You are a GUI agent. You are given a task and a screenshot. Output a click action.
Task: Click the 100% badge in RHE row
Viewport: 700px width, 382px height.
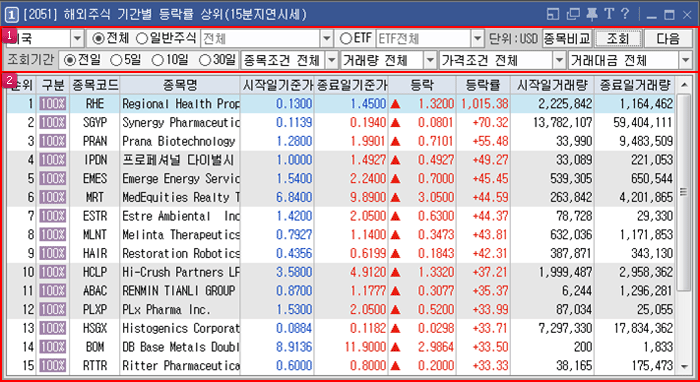tap(52, 104)
